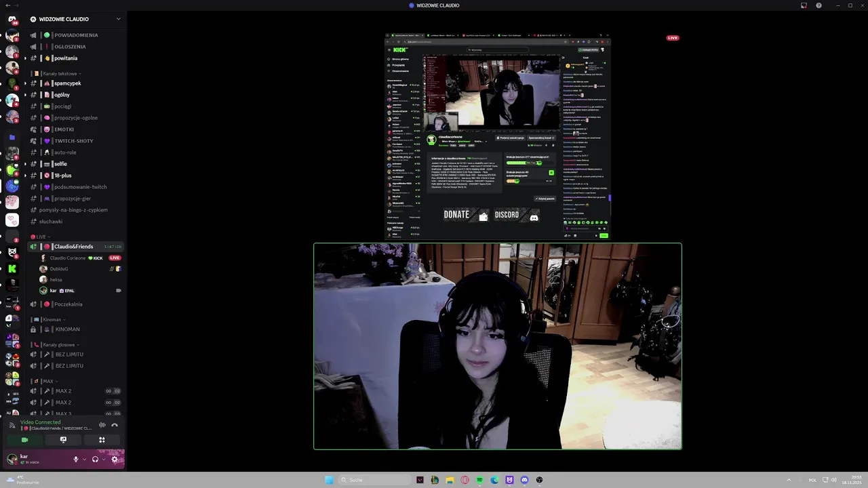Open the słuchawki channel
This screenshot has width=868, height=488.
[x=75, y=222]
